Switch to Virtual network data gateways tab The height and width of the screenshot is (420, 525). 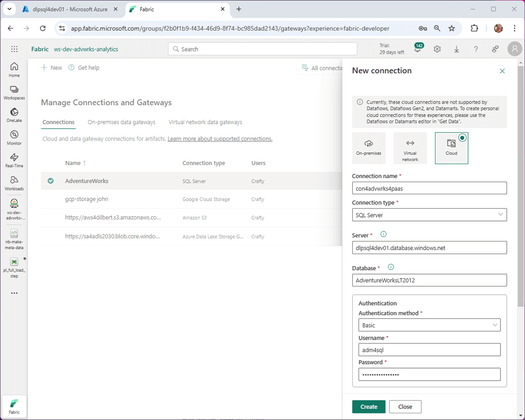[x=205, y=122]
